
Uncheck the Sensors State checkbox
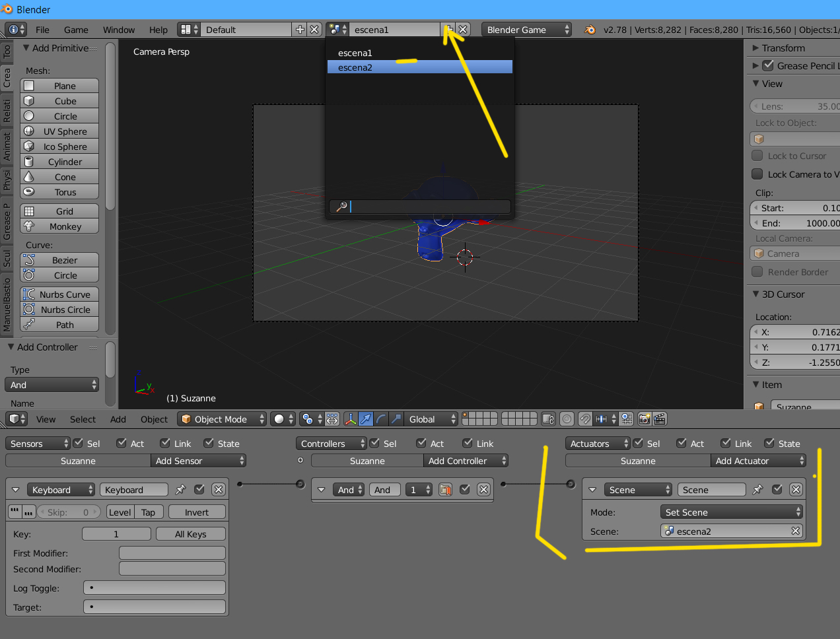coord(209,444)
